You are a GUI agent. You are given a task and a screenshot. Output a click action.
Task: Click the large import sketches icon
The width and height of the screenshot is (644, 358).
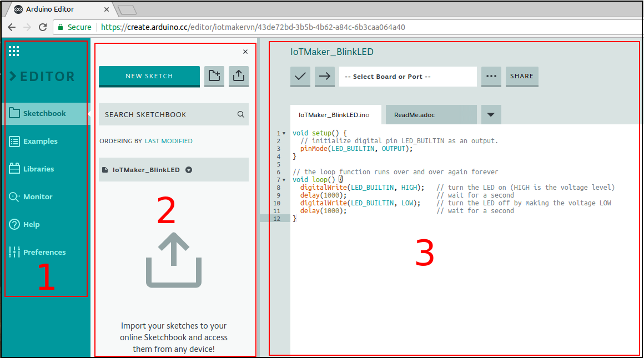coord(174,260)
